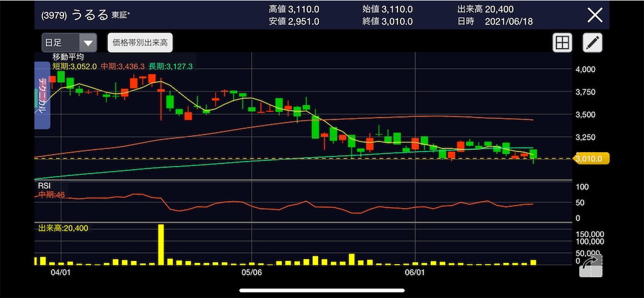
Task: Tap the 終値 3,010.0 value
Action: coord(387,22)
